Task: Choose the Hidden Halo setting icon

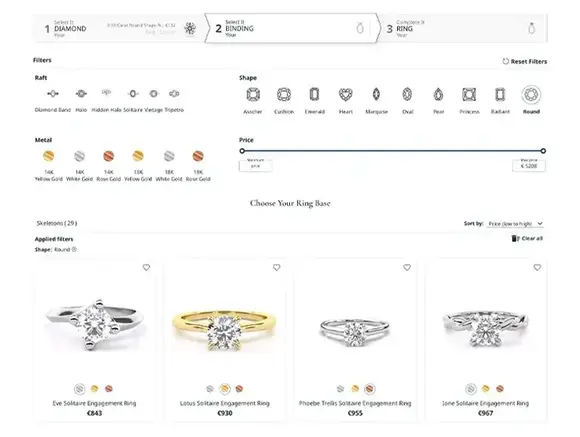Action: click(107, 93)
